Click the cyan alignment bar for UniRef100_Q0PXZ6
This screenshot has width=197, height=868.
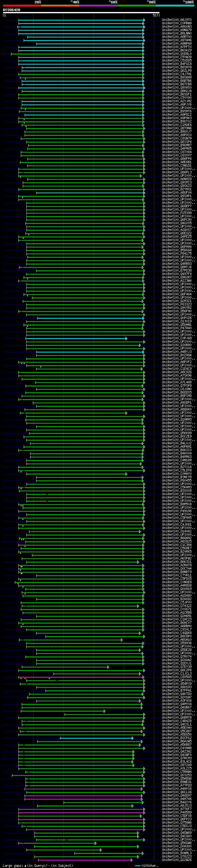(x=90, y=318)
